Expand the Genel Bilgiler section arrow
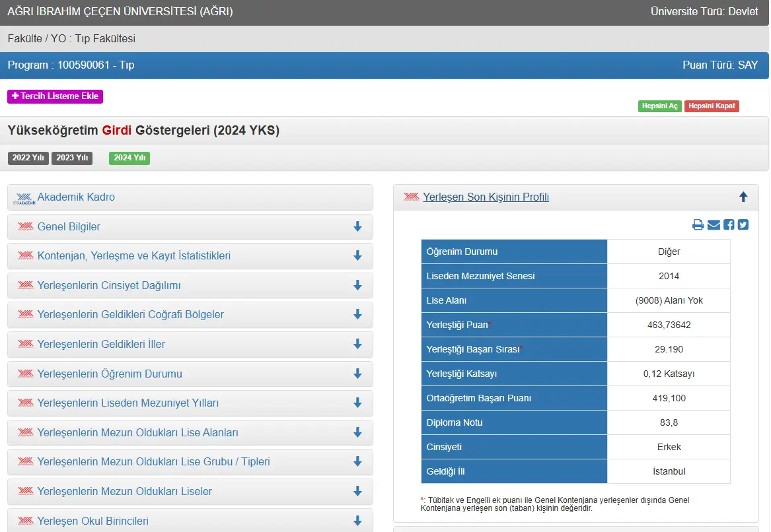Viewport: 771px width, 532px height. pyautogui.click(x=357, y=226)
